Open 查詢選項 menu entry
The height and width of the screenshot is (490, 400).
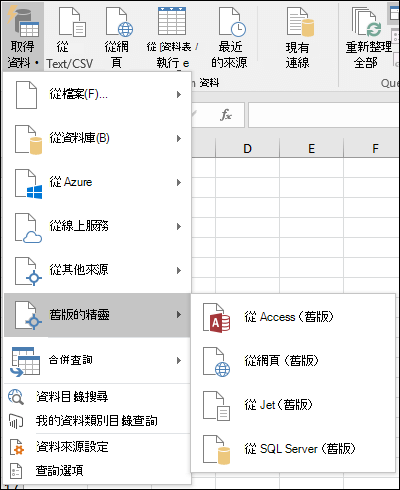tap(97, 471)
